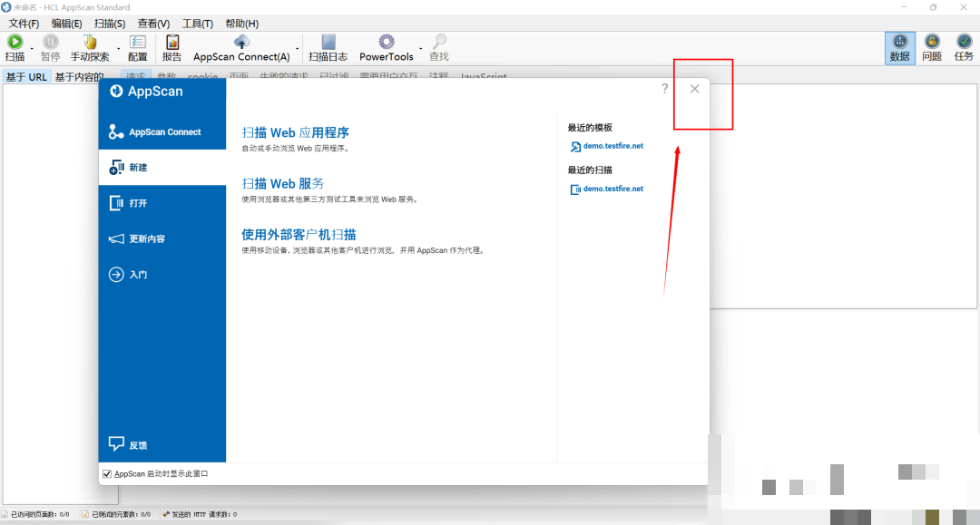Open the 编辑(E) menu
The height and width of the screenshot is (525, 980).
click(66, 23)
